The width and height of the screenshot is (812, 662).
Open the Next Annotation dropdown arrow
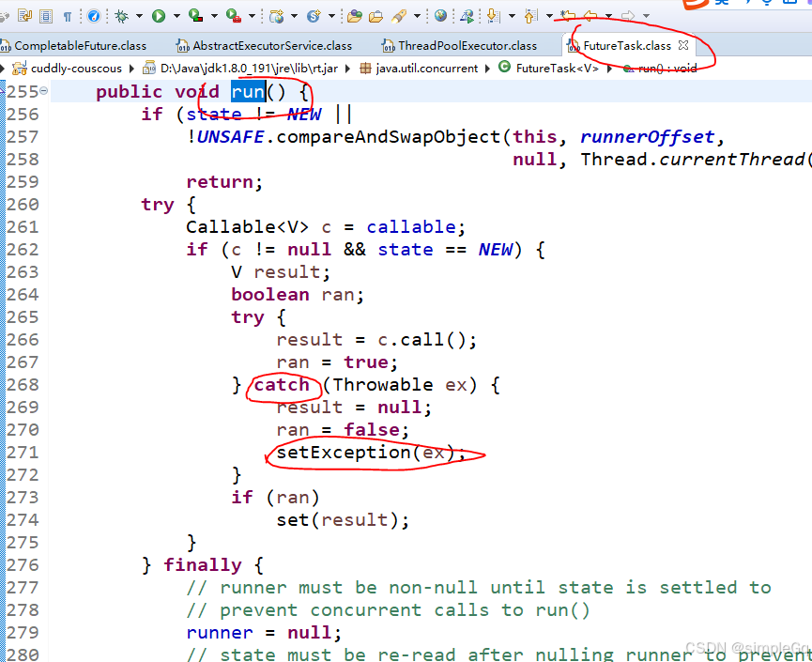[x=513, y=16]
